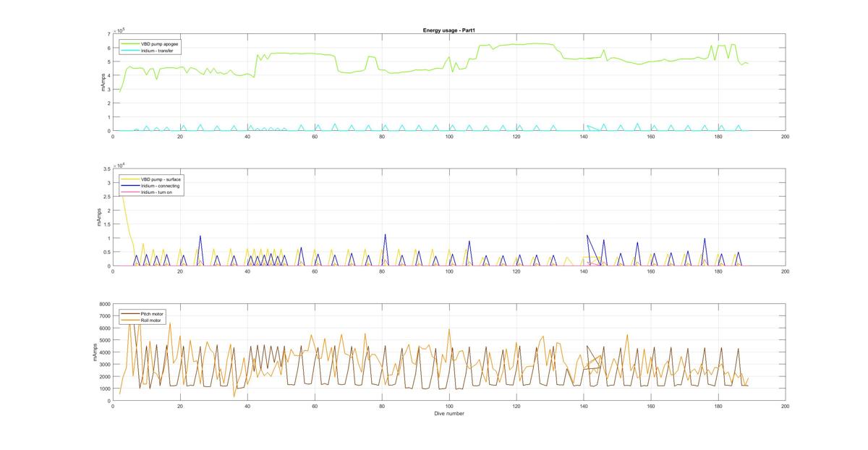This screenshot has height=450, width=868.
Task: Click x-tick '20' under bottom plot
Action: click(180, 406)
